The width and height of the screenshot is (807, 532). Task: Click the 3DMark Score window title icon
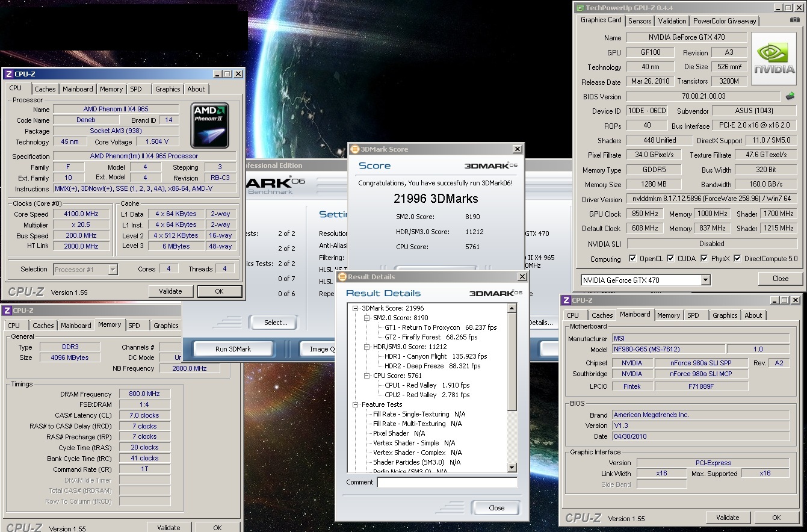(x=354, y=149)
